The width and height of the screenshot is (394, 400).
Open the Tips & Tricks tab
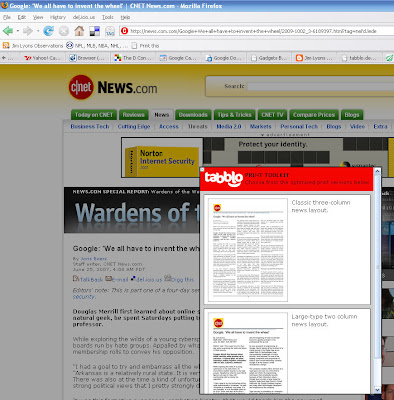234,115
